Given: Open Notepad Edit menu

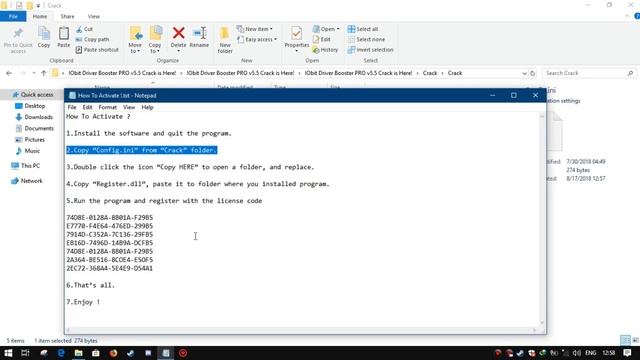Looking at the screenshot, I should [x=87, y=107].
